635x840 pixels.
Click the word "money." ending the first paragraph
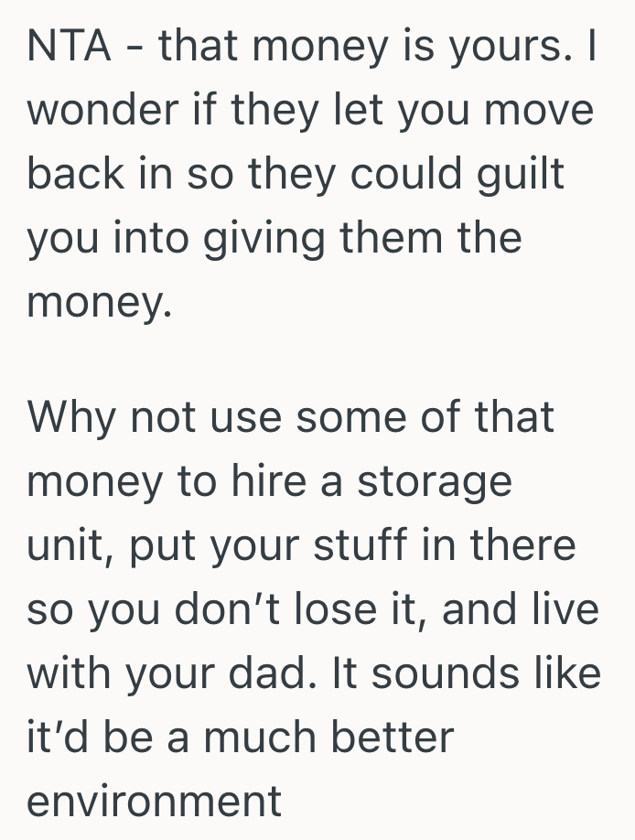click(100, 302)
